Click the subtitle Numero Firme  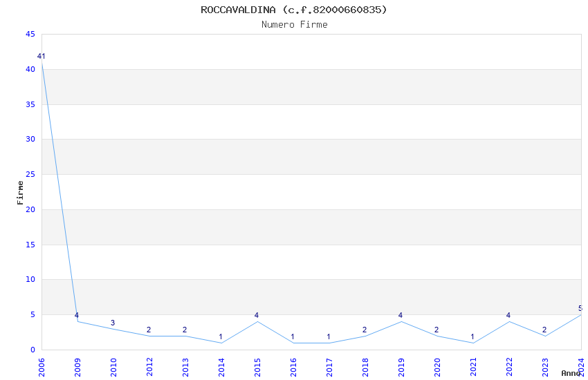295,25
